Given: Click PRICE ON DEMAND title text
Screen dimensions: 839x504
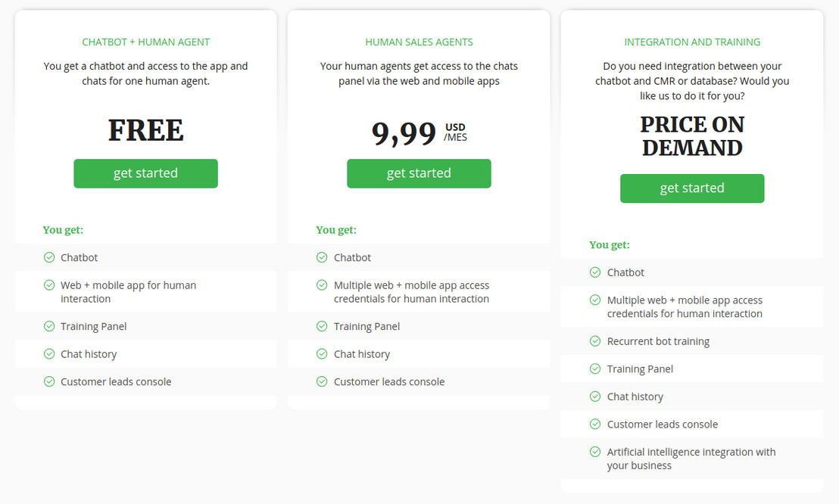Looking at the screenshot, I should click(x=692, y=136).
